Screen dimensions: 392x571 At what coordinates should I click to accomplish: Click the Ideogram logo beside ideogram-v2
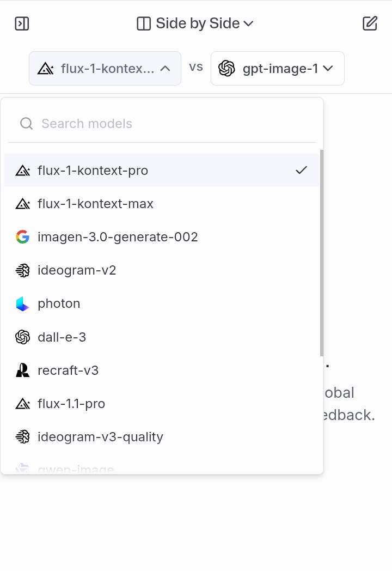pos(22,270)
